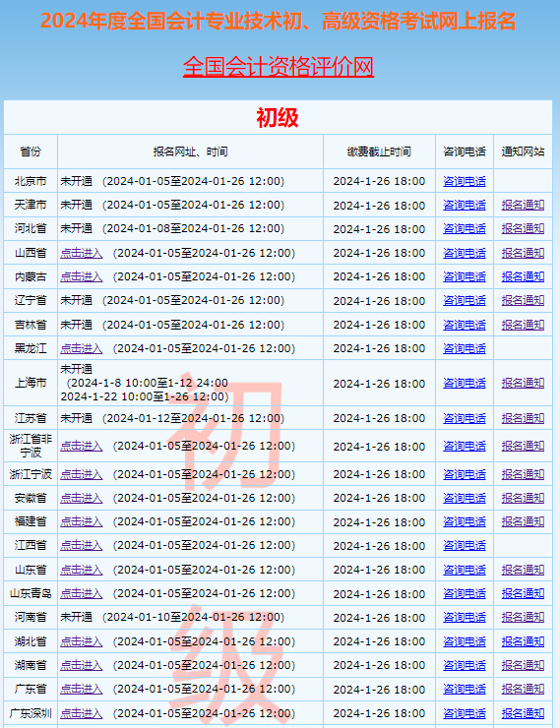Click 咨询电话 for 江苏省
The image size is (560, 728).
465,419
